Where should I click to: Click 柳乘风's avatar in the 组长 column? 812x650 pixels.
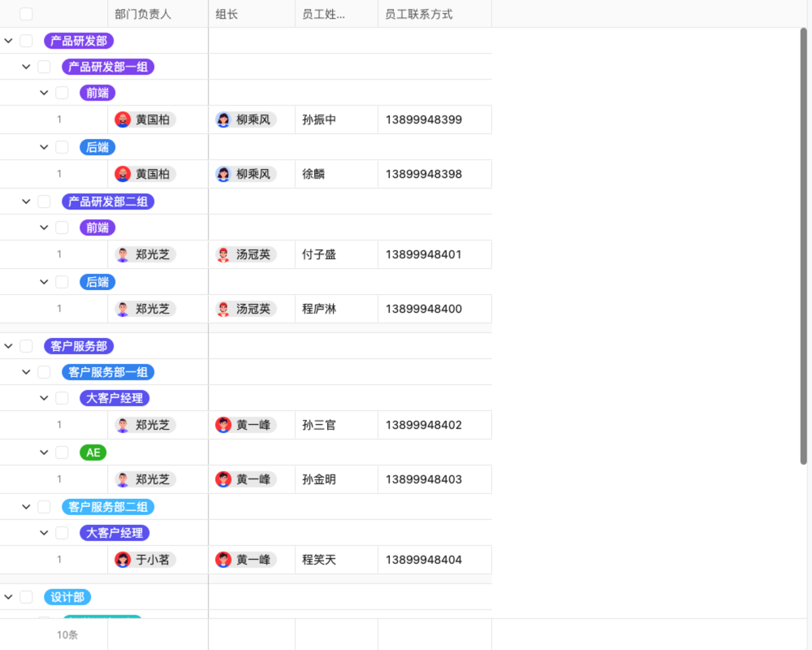pos(222,119)
